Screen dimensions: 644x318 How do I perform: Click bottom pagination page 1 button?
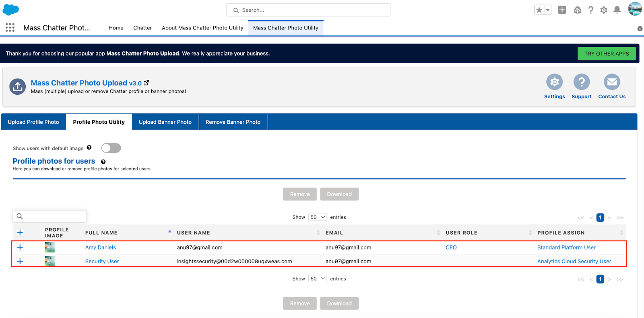600,279
